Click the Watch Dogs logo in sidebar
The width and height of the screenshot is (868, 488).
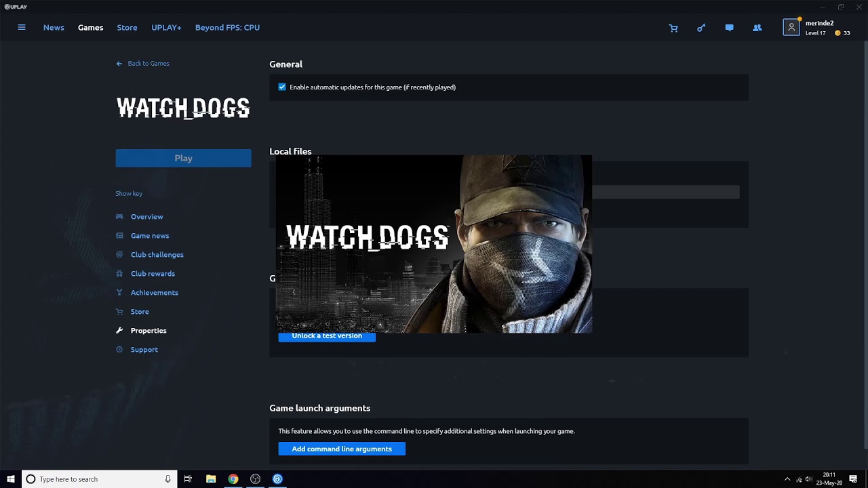click(x=183, y=108)
